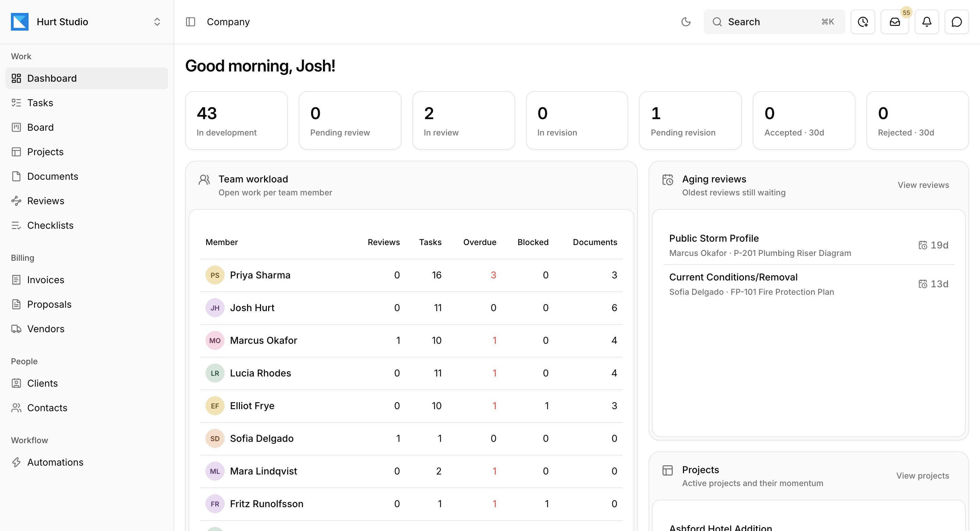This screenshot has height=531, width=980.
Task: Go to Dashboard in the sidebar
Action: click(87, 78)
